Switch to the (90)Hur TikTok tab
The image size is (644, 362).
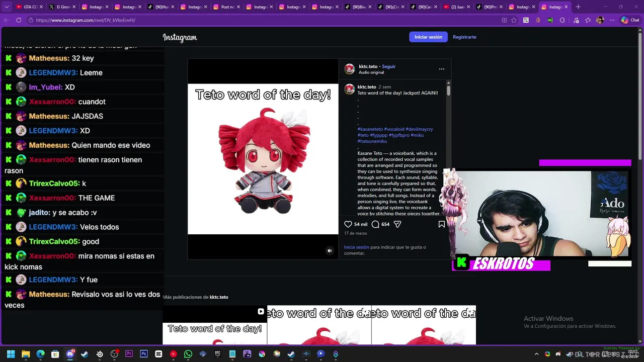pyautogui.click(x=160, y=7)
